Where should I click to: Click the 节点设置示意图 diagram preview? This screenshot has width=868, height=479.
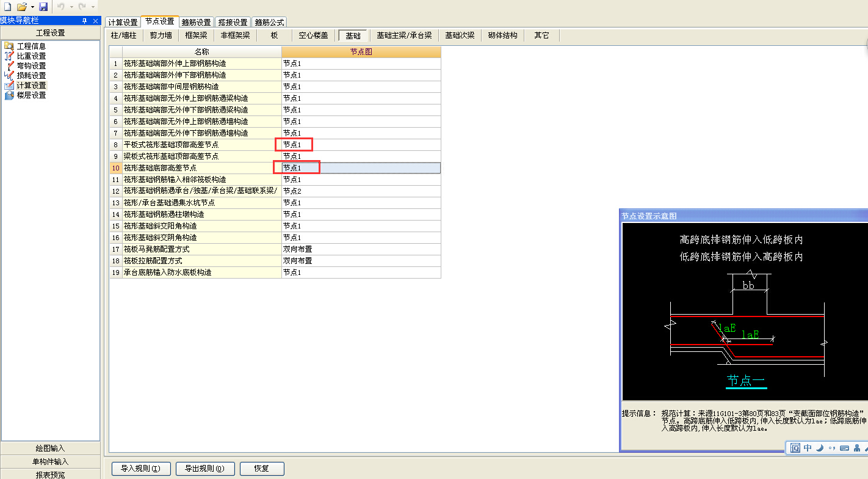click(745, 311)
